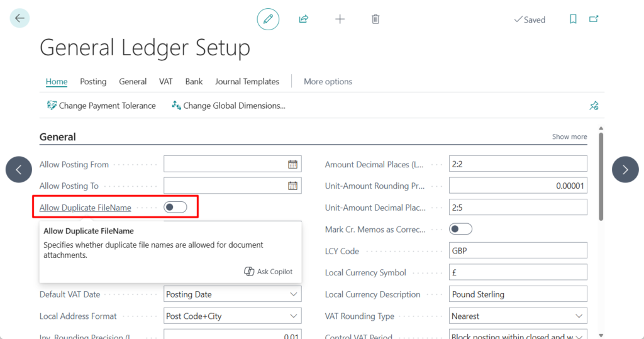Click the LCY Code input field
Image resolution: width=644 pixels, height=339 pixels.
(518, 251)
